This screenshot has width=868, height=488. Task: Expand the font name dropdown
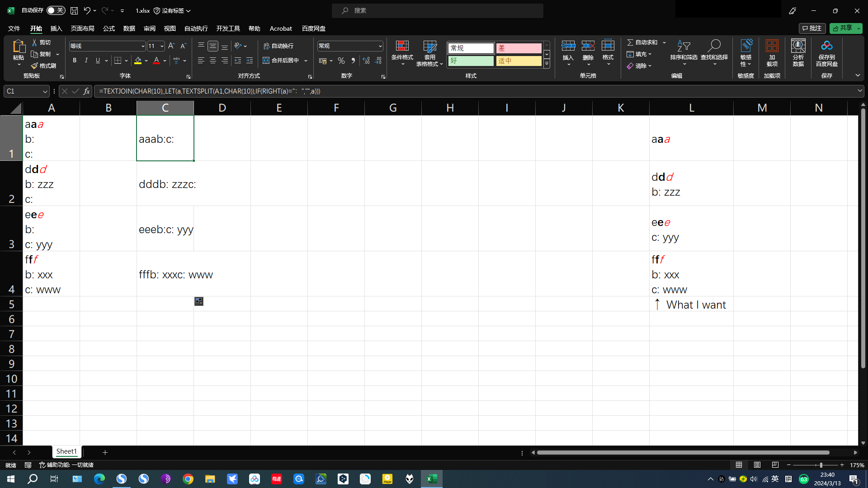[143, 46]
